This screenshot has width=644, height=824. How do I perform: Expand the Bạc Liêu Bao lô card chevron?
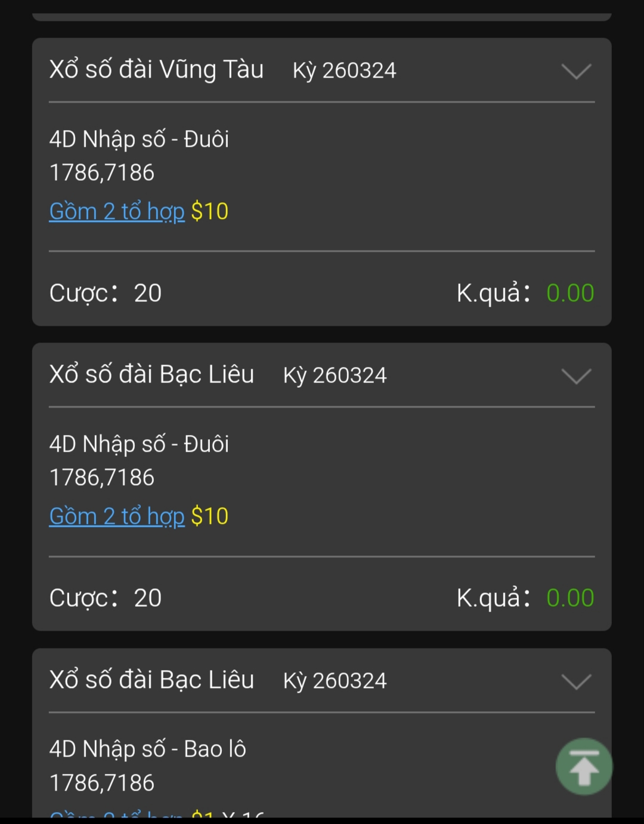(x=576, y=681)
